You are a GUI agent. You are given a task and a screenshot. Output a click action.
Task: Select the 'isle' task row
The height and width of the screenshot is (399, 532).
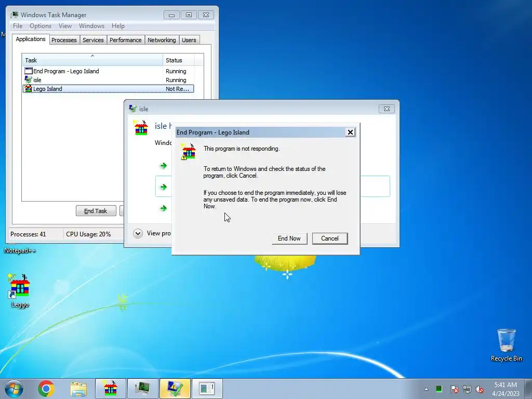108,79
